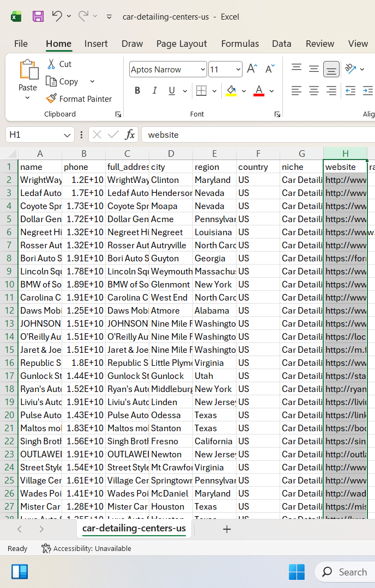Click the formula bar showing website

(x=258, y=134)
